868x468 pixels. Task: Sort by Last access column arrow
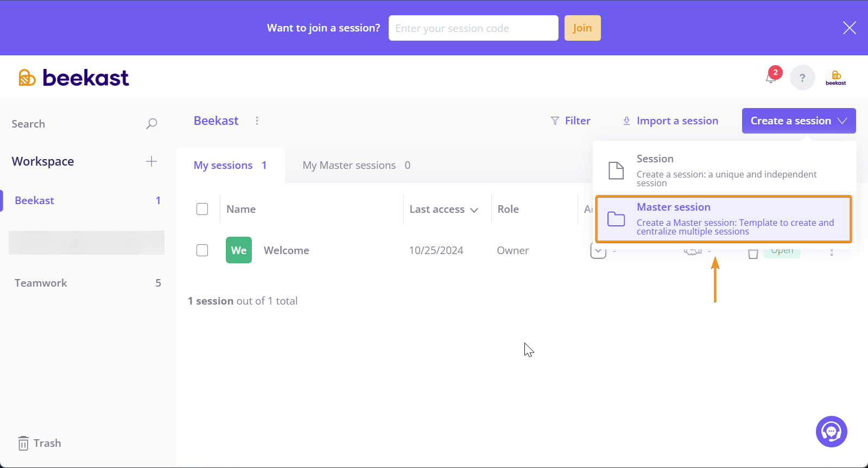click(474, 210)
